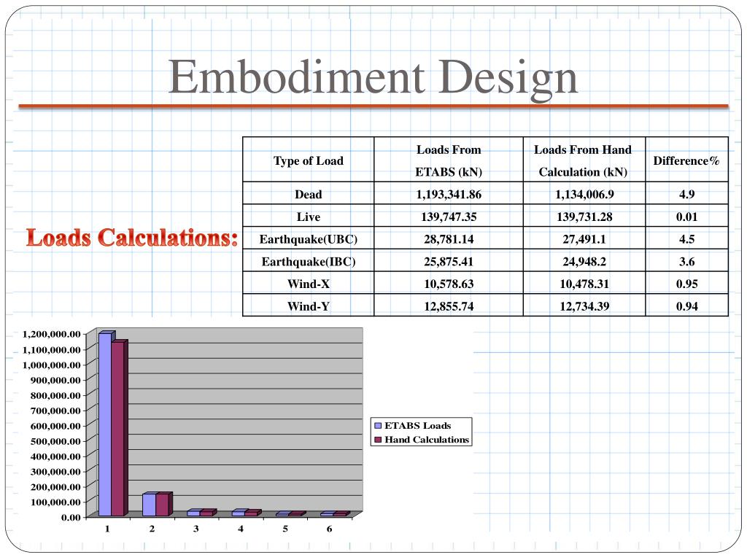Click the ETABS Loads legend label
Image resolution: width=747 pixels, height=560 pixels.
(x=418, y=426)
